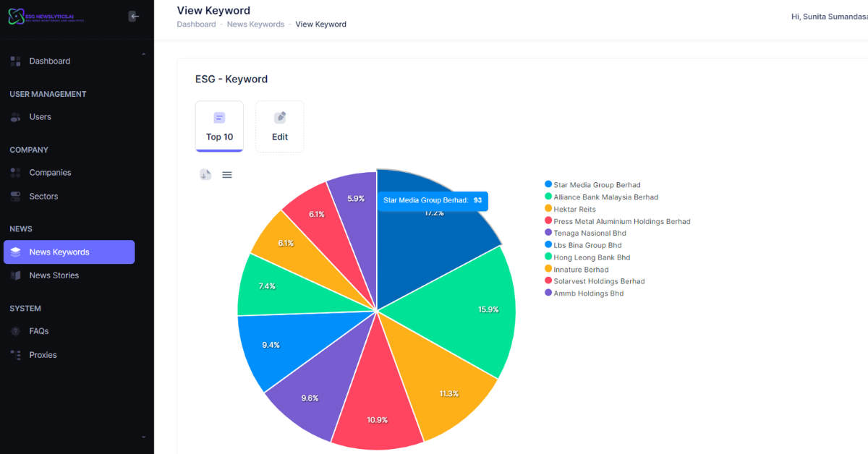Viewport: 868px width, 454px height.
Task: Switch to the Top 10 tab
Action: point(219,127)
